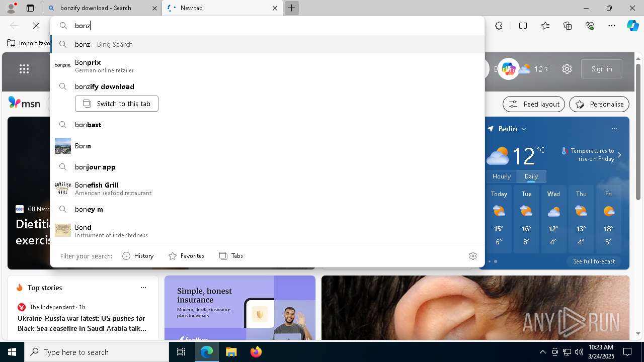Open Task View on taskbar
Viewport: 644px width, 362px height.
click(x=181, y=352)
